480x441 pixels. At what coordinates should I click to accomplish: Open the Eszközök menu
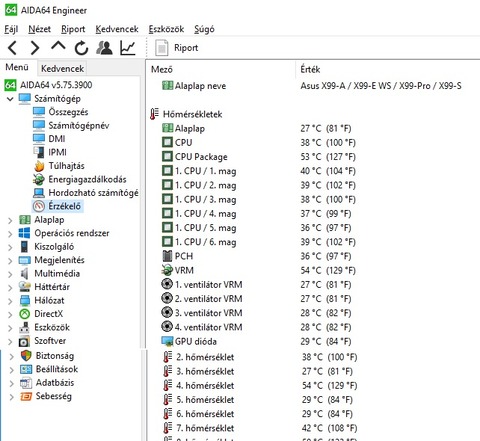(166, 29)
